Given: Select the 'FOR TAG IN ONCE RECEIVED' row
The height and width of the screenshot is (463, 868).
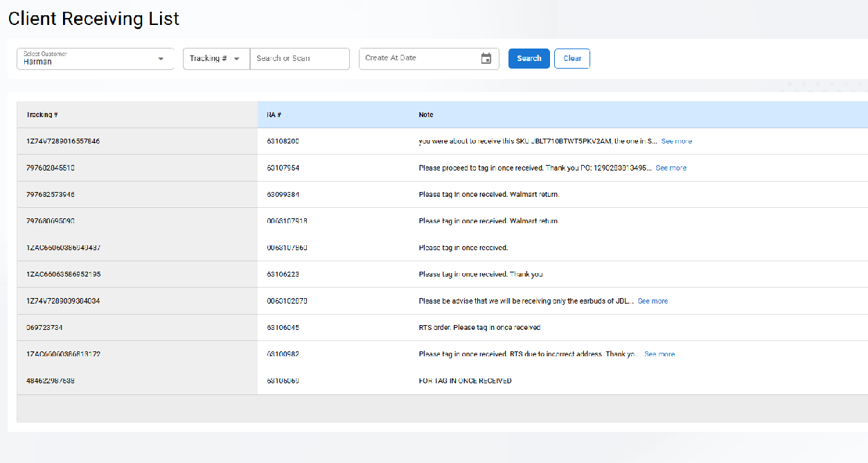Looking at the screenshot, I should [465, 381].
